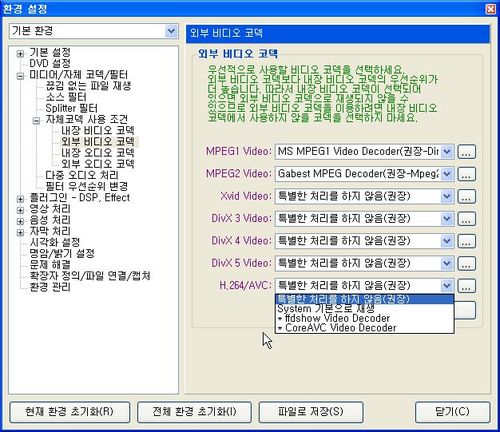This screenshot has height=432, width=500.
Task: Click the browse button next to DivX 3 Video
Action: pyautogui.click(x=466, y=219)
